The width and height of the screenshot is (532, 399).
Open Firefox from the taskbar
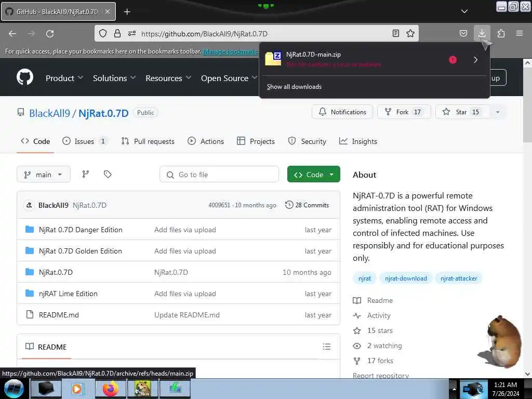point(111,389)
